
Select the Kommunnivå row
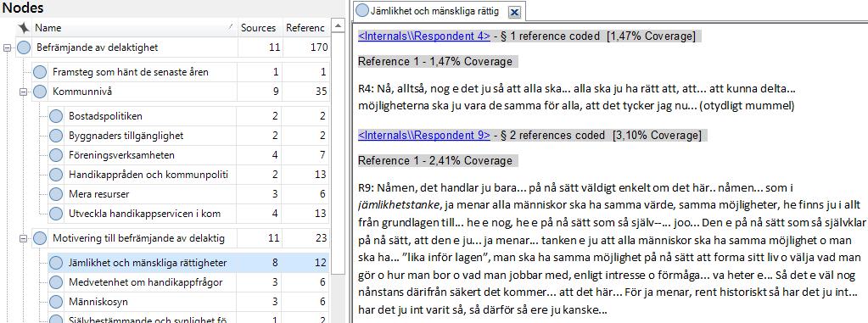pos(181,92)
